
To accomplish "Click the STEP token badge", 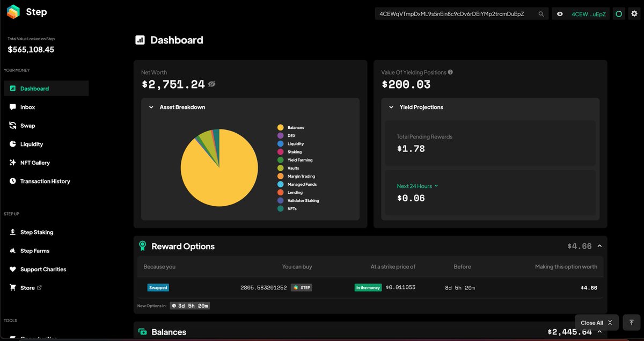I will click(302, 287).
